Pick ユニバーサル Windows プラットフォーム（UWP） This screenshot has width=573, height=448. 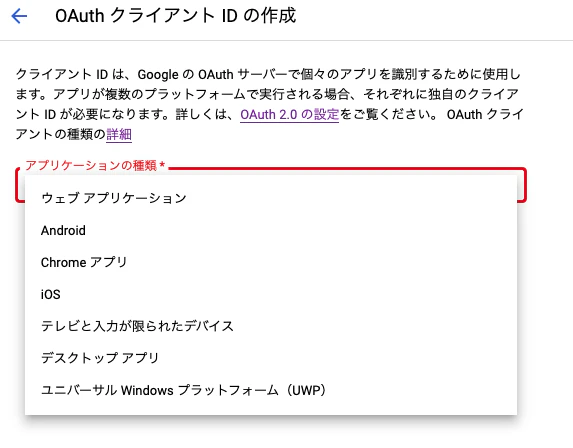pyautogui.click(x=271, y=390)
